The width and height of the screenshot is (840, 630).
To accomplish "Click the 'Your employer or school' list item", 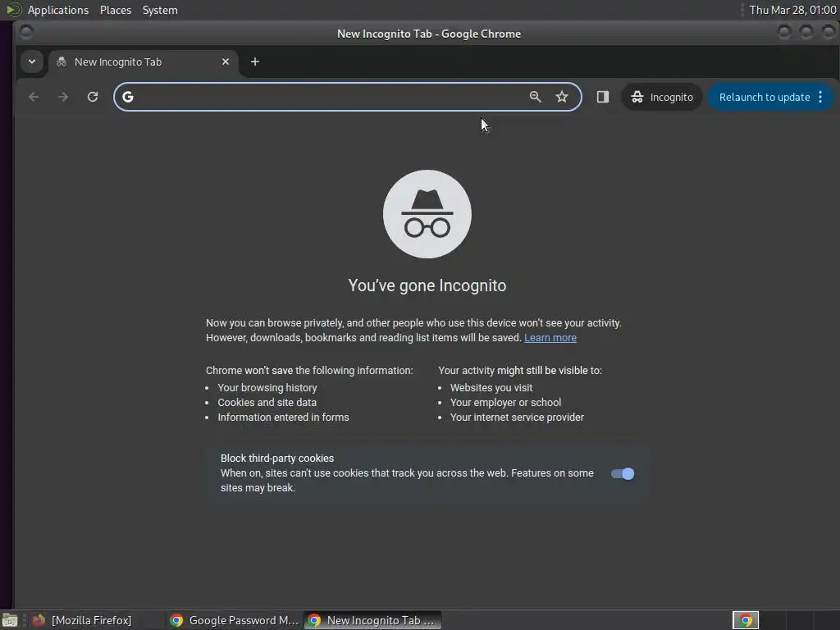I will click(x=505, y=402).
